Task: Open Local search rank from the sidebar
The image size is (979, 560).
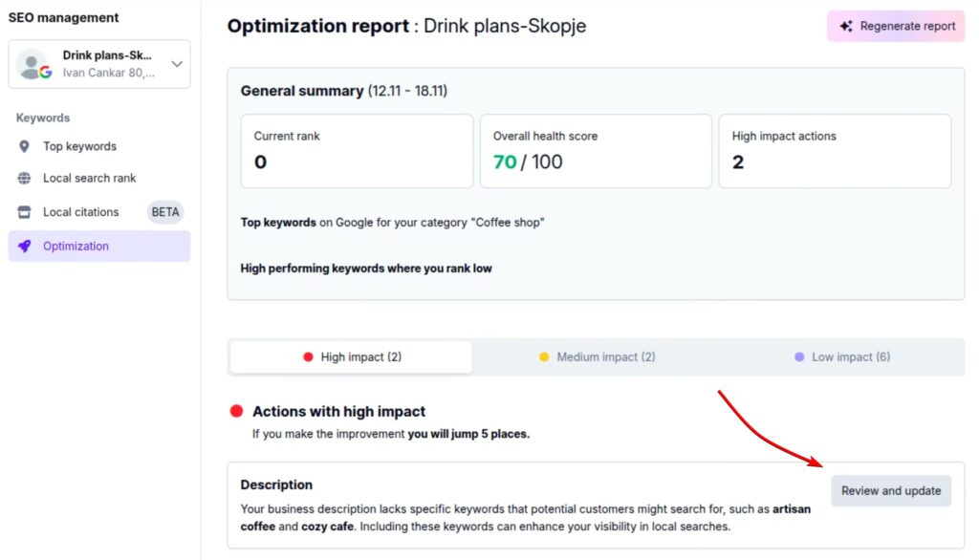Action: pos(89,178)
